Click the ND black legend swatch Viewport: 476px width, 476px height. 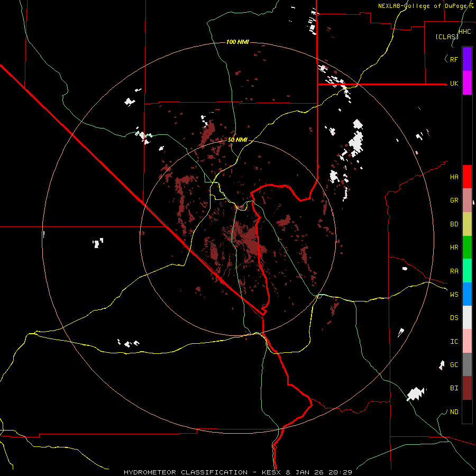(x=467, y=411)
